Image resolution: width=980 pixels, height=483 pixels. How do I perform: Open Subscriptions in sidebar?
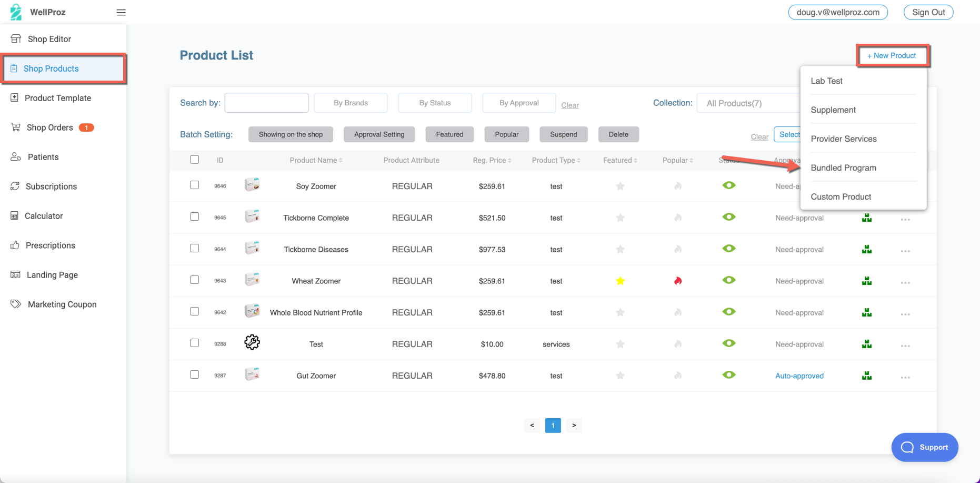click(x=51, y=186)
